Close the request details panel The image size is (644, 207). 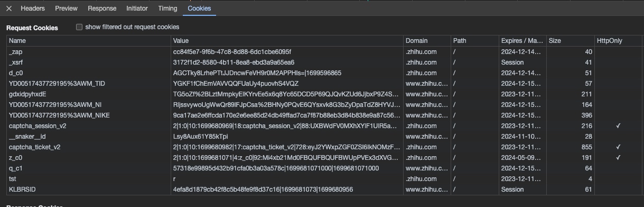point(8,8)
